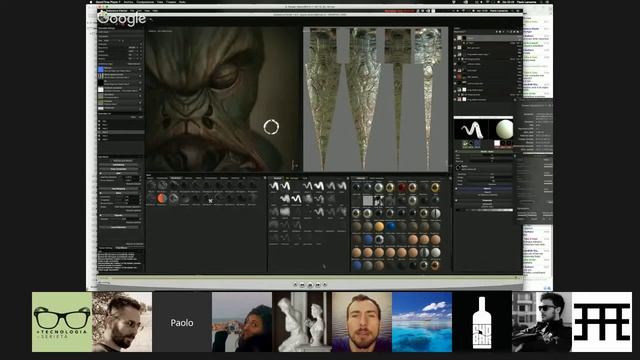This screenshot has height=360, width=640.
Task: Select the orange-red sphere in left shelf
Action: (162, 198)
